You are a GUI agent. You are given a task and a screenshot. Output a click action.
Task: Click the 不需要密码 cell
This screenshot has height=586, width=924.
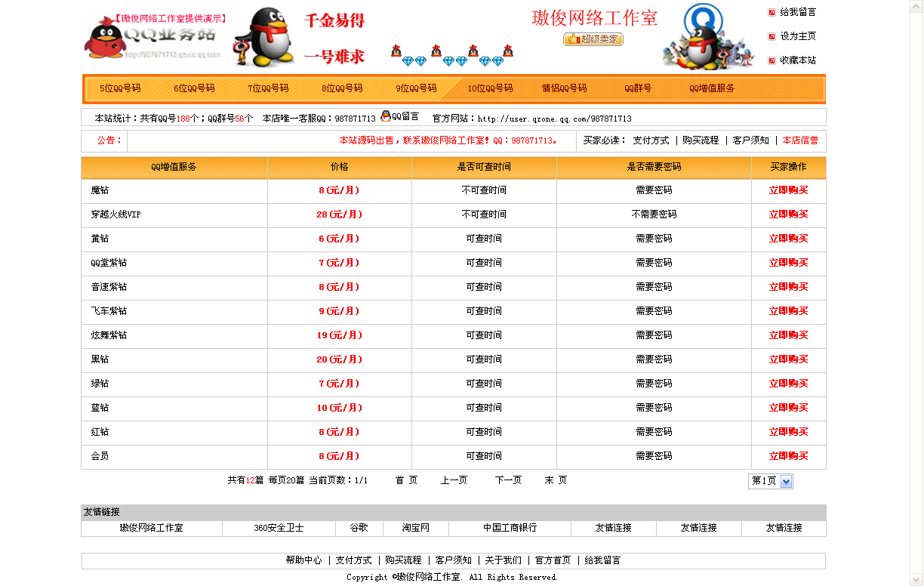pyautogui.click(x=654, y=214)
